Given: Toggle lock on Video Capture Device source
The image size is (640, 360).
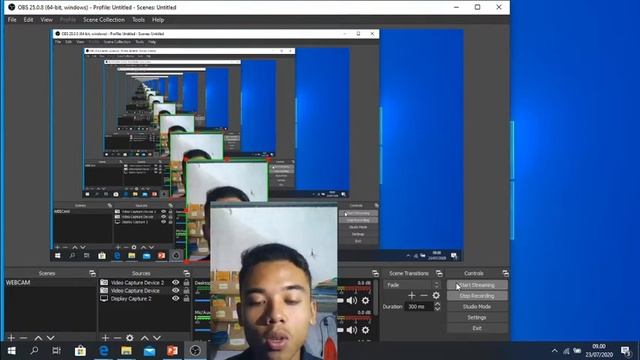Looking at the screenshot, I should coord(187,291).
